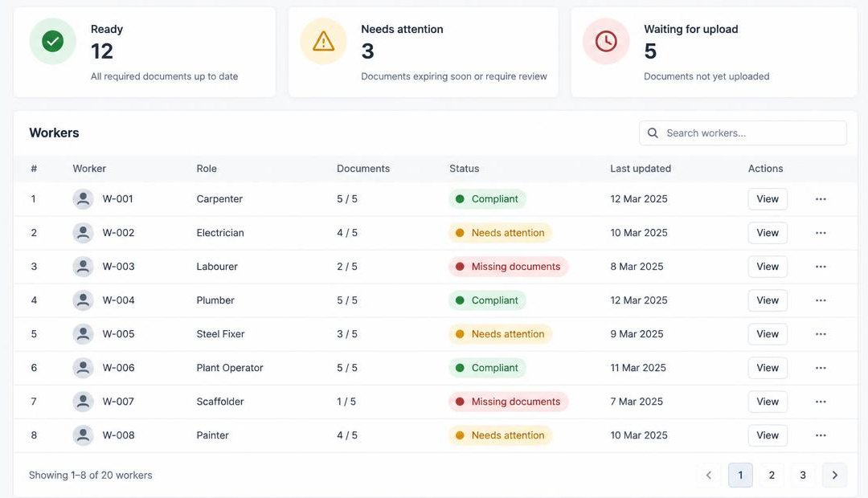Click the avatar icon for W-005
This screenshot has width=868, height=498.
[x=83, y=334]
